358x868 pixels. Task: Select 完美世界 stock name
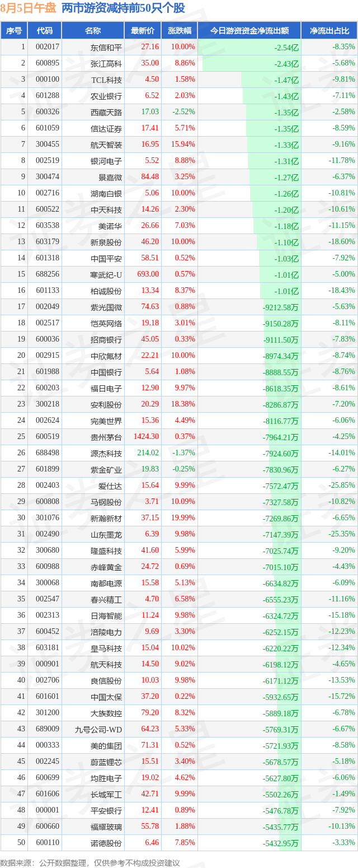(x=106, y=421)
